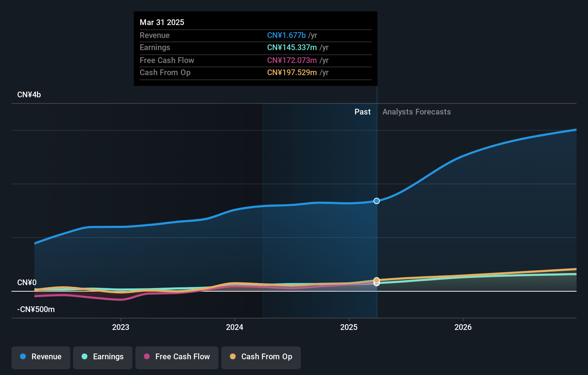Click the blue Revenue legend dot
This screenshot has height=375, width=588.
23,356
